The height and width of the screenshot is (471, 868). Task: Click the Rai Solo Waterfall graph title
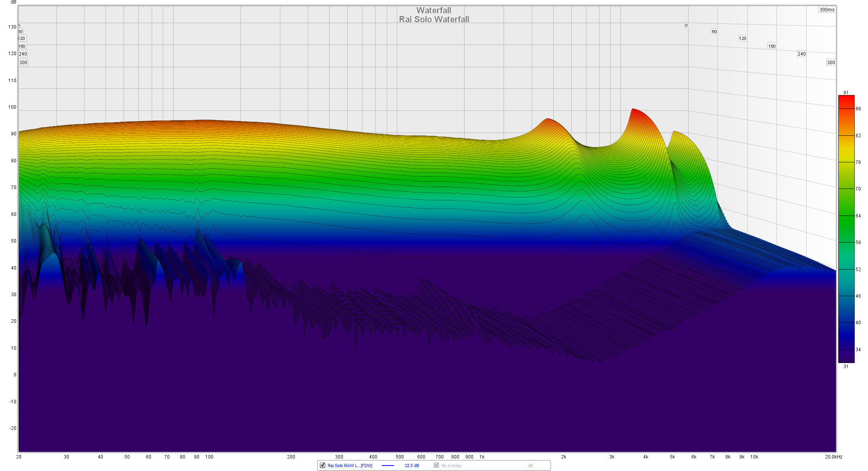434,19
